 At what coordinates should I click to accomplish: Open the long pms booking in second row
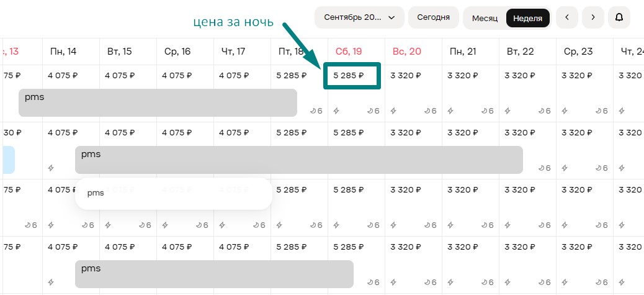pos(298,160)
